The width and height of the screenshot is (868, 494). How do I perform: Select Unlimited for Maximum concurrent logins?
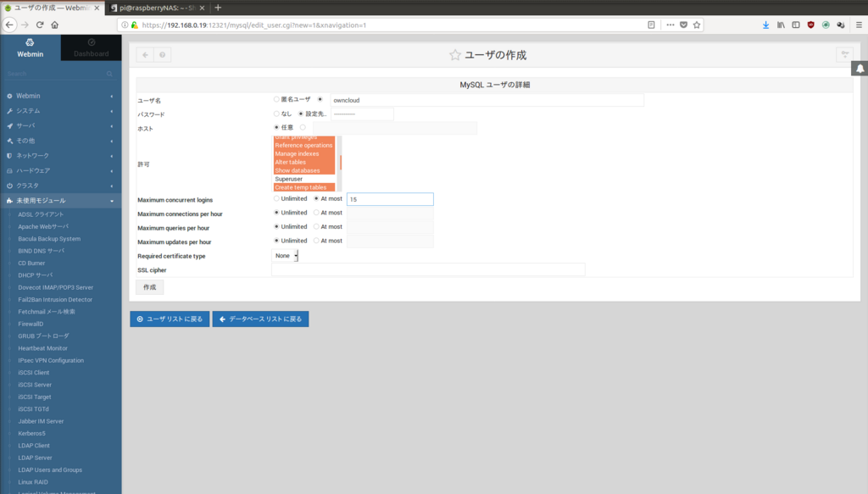pos(276,198)
